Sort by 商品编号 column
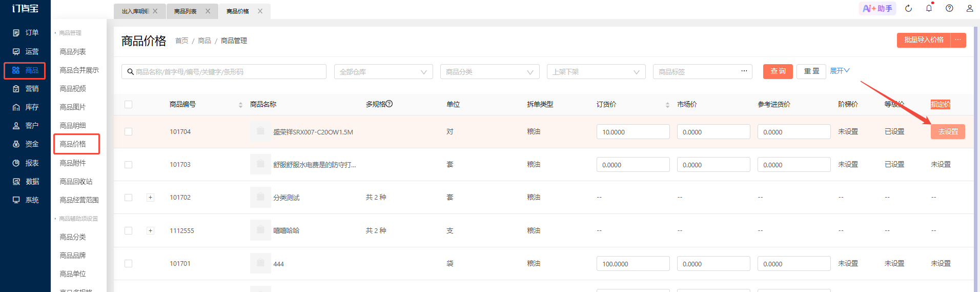Screen dimensions: 980x292 click(240, 105)
